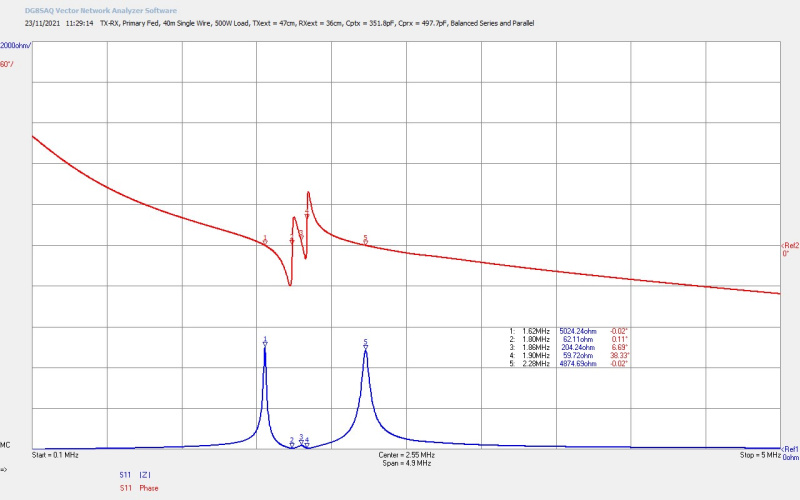
Task: Click the S11 |Z| trace legend label
Action: [x=132, y=475]
